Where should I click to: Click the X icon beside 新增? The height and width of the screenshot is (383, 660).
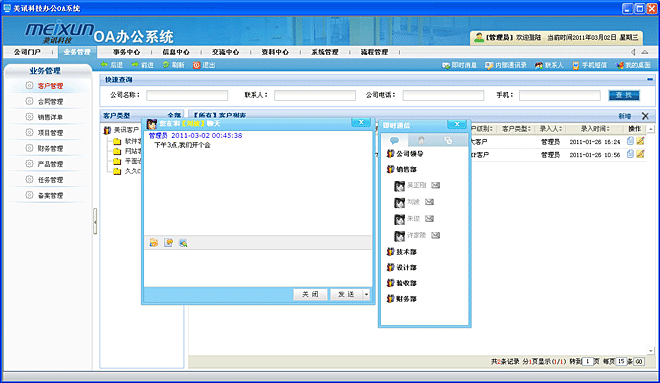pos(645,116)
